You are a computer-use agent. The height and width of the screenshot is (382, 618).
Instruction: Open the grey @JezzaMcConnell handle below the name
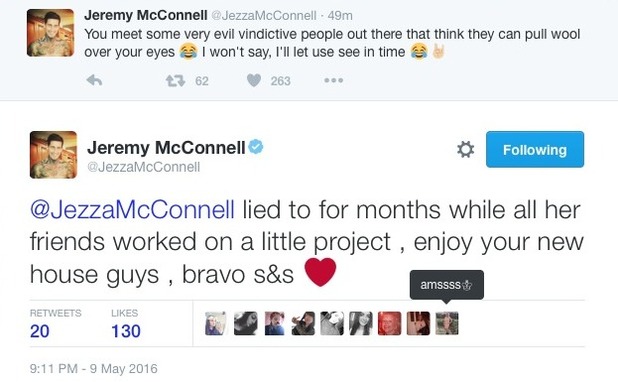tap(143, 167)
